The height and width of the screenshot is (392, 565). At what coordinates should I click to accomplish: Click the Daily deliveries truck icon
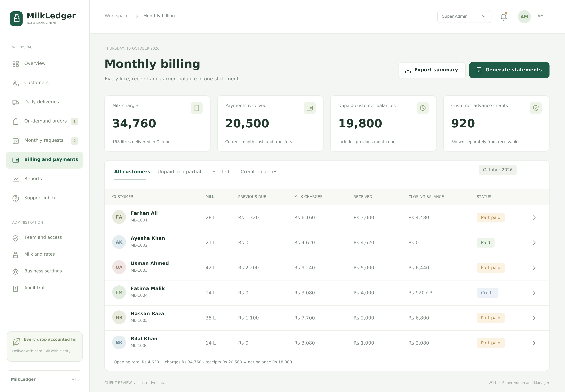[x=15, y=102]
